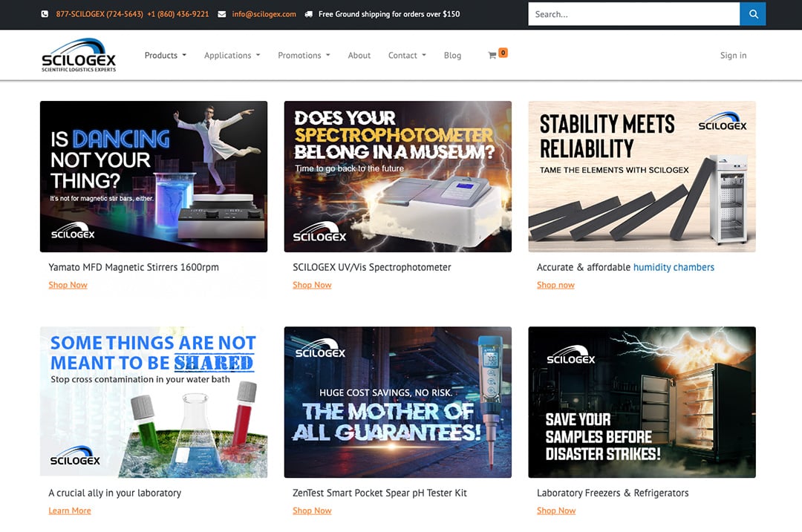Open the water bath contamination banner
Viewport: 802px width, 532px height.
(154, 402)
